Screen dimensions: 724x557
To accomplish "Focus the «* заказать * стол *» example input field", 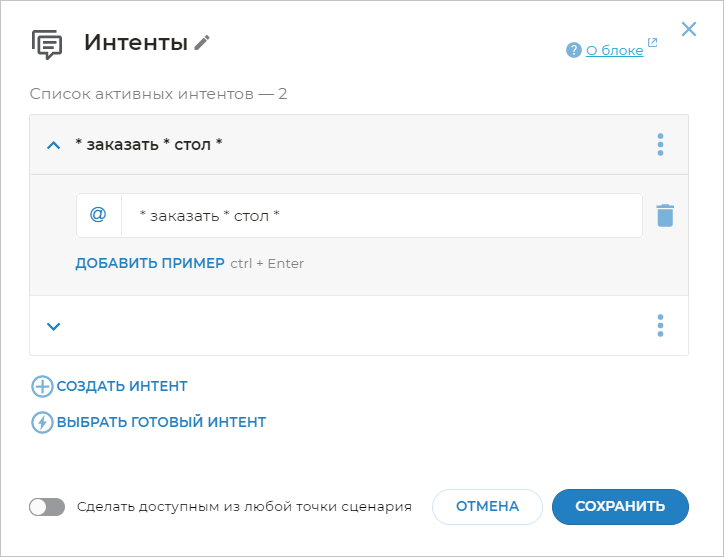I will pos(380,216).
